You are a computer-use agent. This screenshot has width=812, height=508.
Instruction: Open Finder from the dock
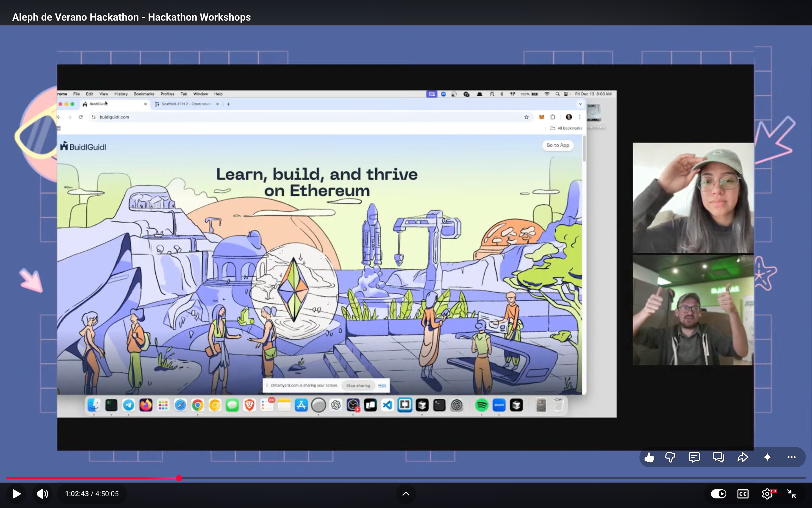coord(94,405)
